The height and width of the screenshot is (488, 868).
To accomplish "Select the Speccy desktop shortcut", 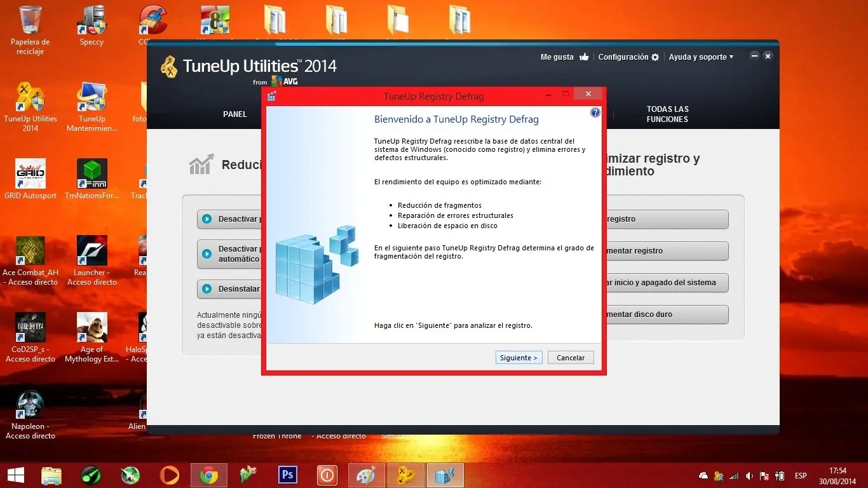I will coord(92,26).
